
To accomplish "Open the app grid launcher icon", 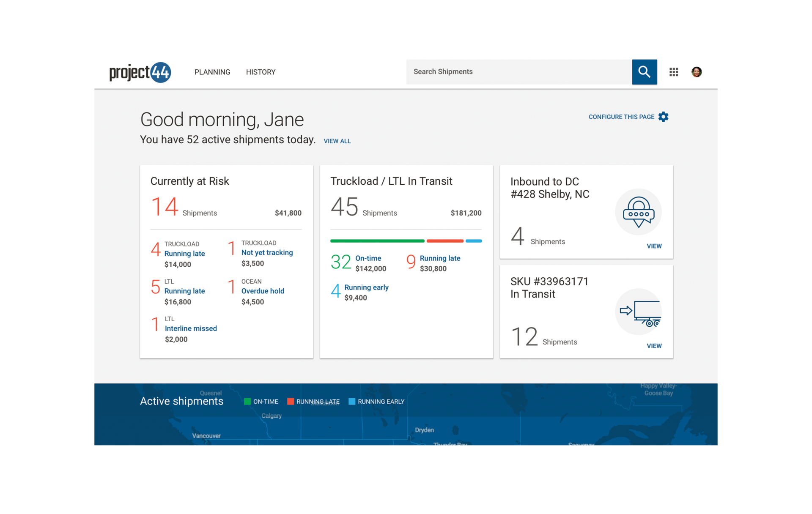I will click(x=674, y=72).
